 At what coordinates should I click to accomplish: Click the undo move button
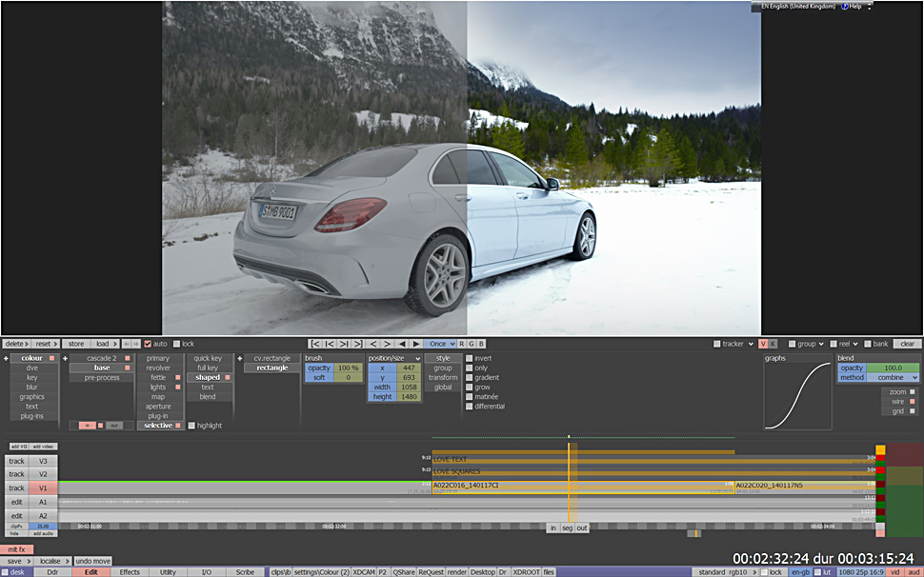tap(92, 561)
